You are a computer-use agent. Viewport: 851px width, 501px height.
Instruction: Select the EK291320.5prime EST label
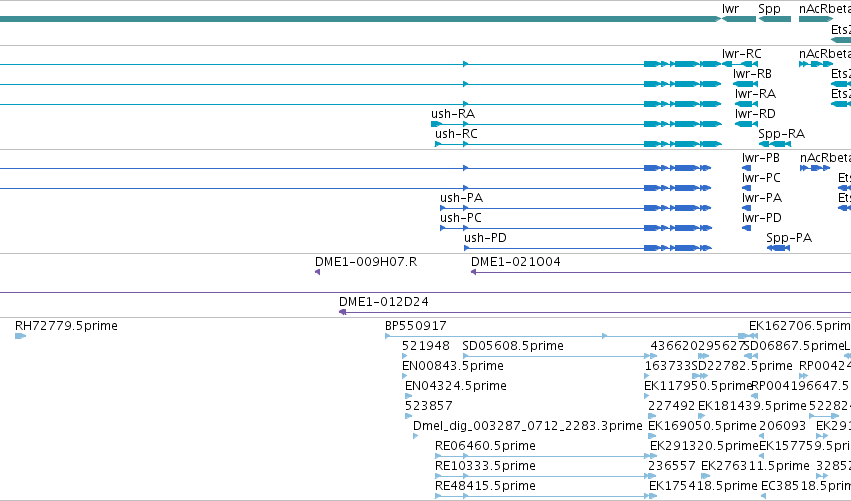(704, 446)
